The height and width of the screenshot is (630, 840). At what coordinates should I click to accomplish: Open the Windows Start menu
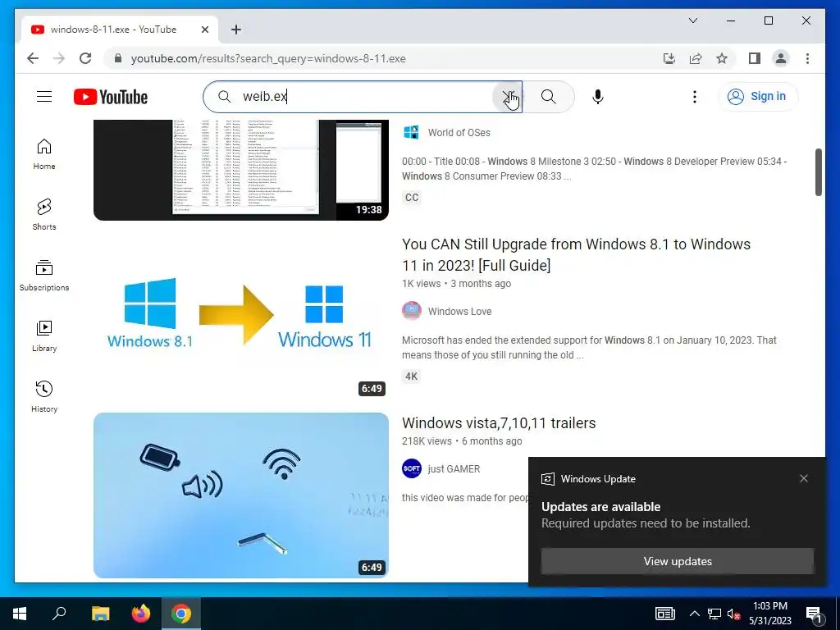tap(20, 614)
